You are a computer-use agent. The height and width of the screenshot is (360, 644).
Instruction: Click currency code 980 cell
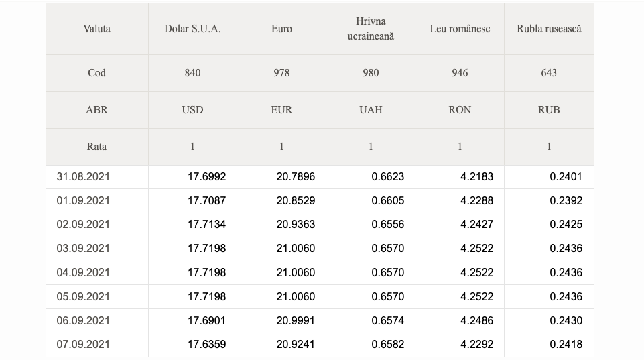(x=371, y=73)
